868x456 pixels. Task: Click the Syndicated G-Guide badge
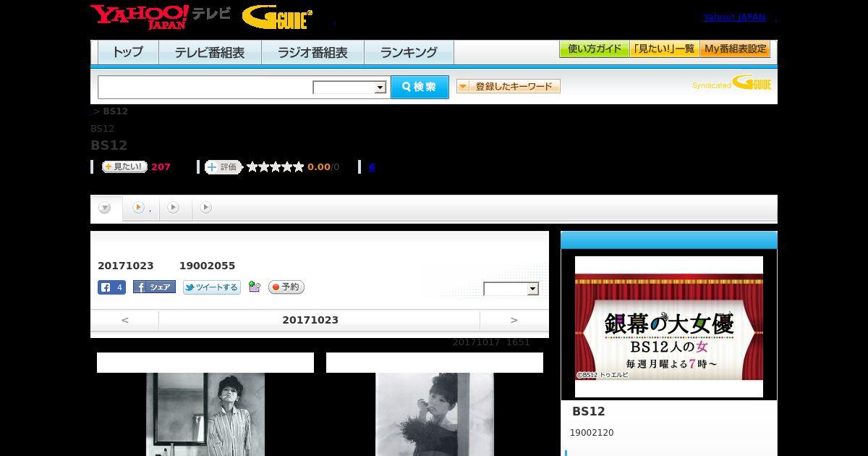click(731, 83)
